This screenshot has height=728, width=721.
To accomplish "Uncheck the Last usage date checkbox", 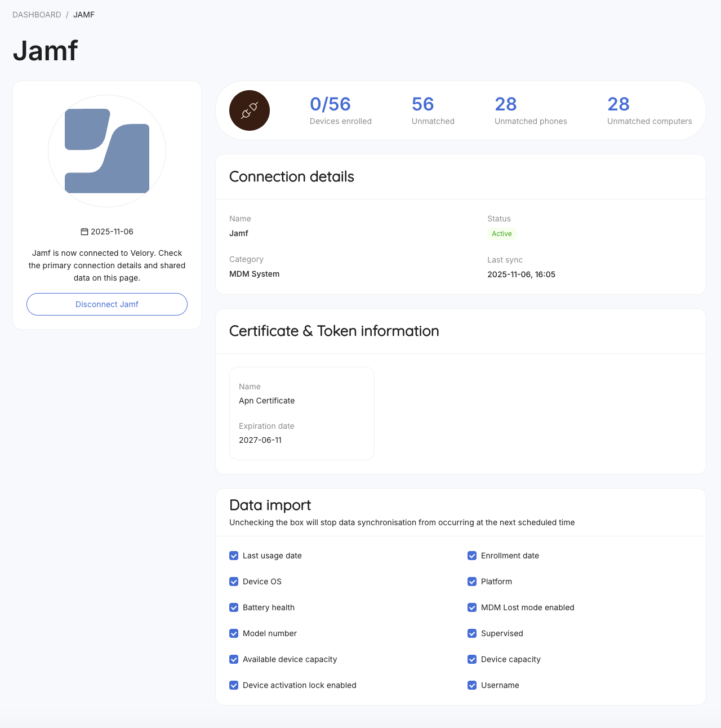I will click(234, 556).
